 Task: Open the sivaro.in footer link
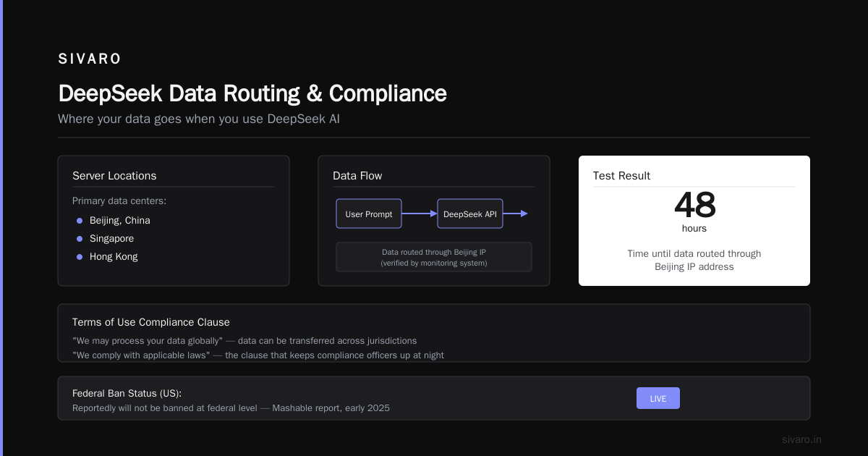point(801,439)
